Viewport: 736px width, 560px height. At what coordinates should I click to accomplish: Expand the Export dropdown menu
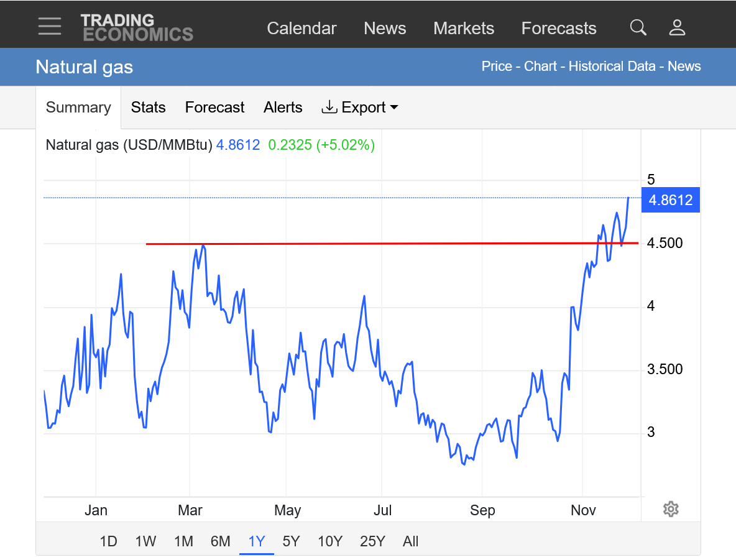pyautogui.click(x=360, y=108)
